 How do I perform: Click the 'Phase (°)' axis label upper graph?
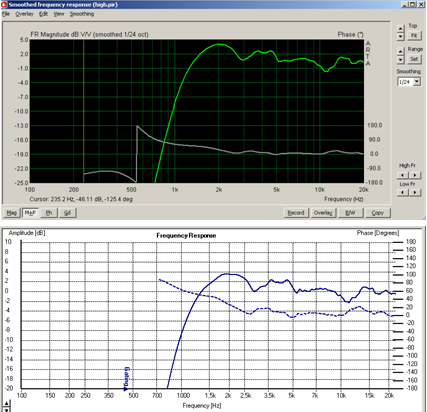[350, 34]
